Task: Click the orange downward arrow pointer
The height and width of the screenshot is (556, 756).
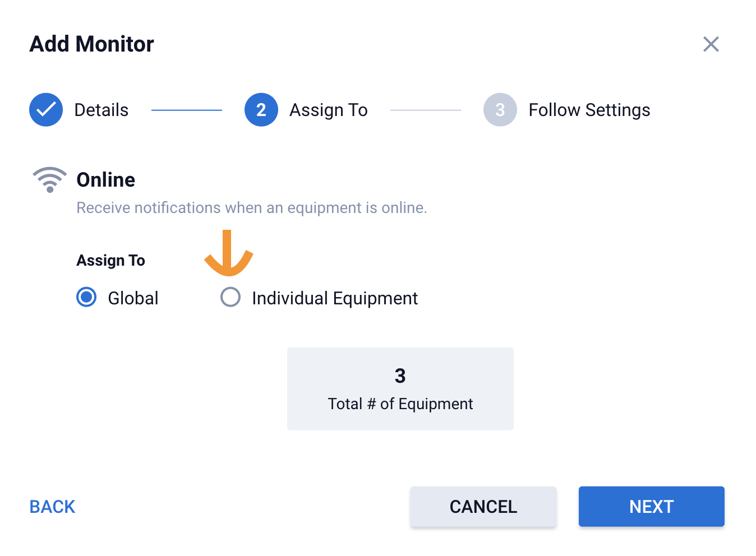Action: [x=228, y=254]
